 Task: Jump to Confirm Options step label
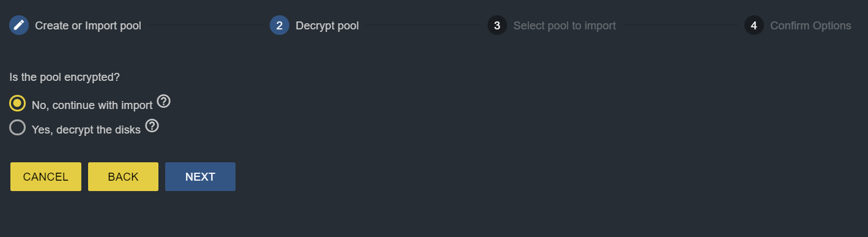click(811, 26)
